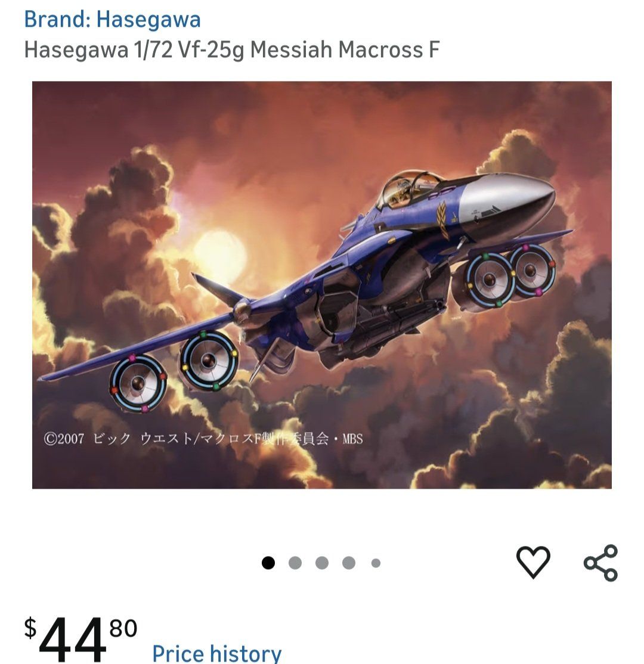The image size is (644, 664).
Task: Open the Brand: Hasegawa link
Action: point(112,20)
